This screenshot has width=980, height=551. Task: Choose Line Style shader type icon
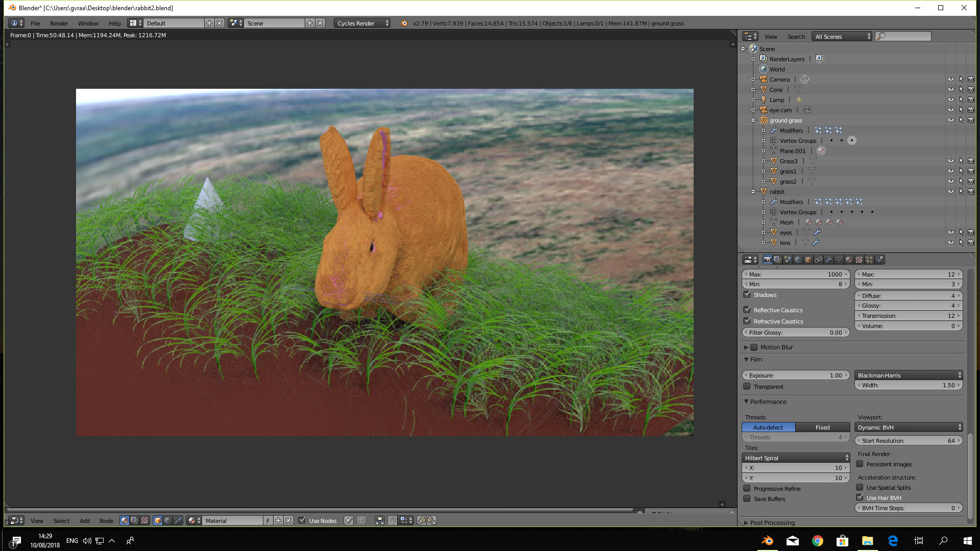point(178,520)
